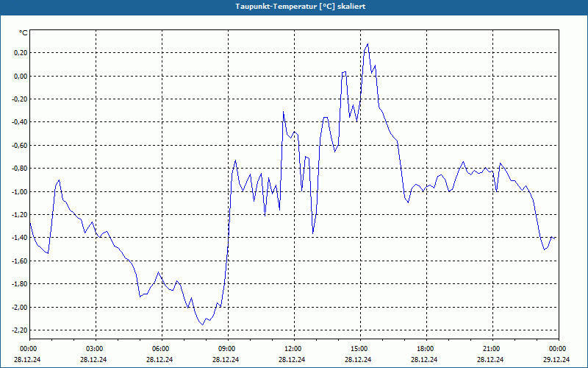Click the -0,40 y-axis label
Screen dimensions: 588x368
coord(20,122)
